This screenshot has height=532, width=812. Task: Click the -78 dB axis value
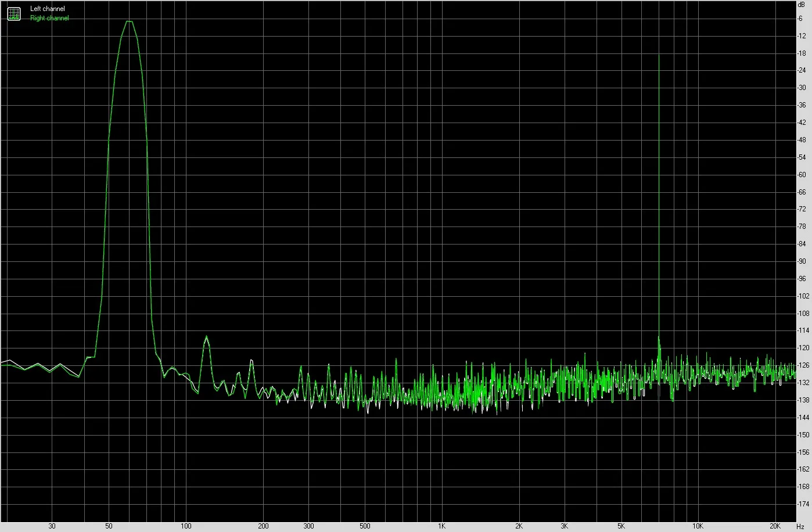[x=802, y=227]
